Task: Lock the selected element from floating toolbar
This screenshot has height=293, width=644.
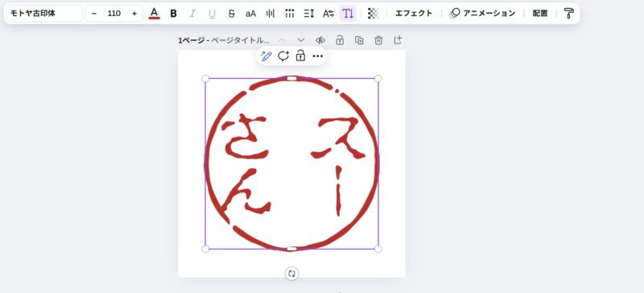Action: click(x=300, y=56)
